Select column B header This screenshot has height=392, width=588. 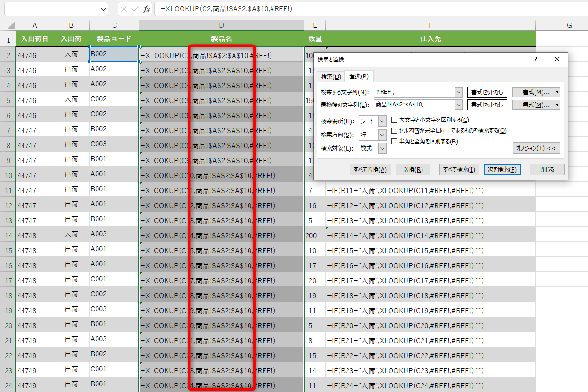(71, 25)
